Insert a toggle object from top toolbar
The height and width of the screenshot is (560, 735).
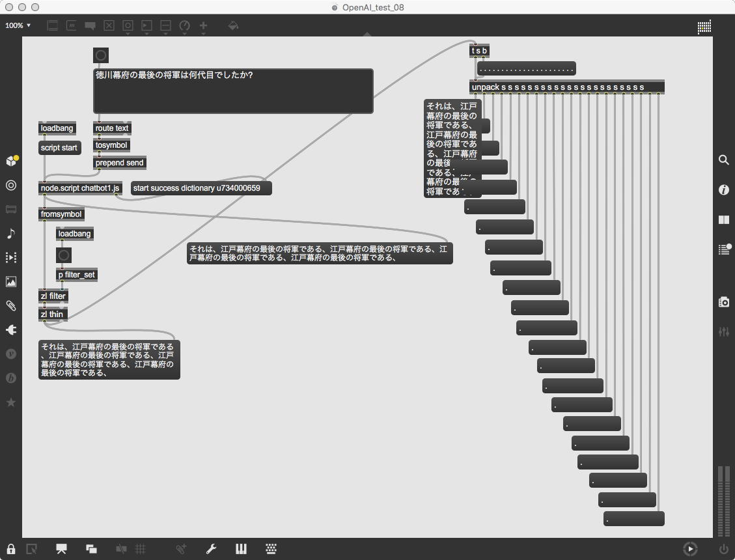[x=109, y=26]
